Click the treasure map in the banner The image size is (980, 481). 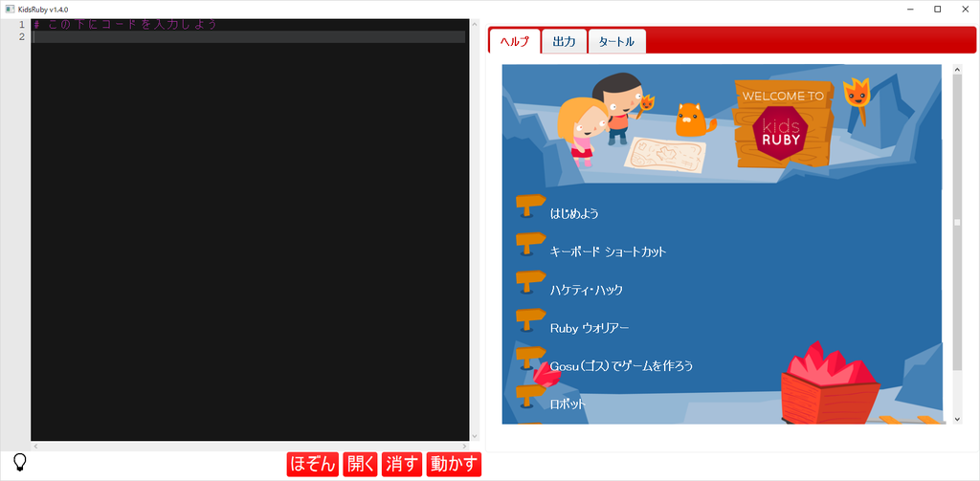pyautogui.click(x=666, y=156)
